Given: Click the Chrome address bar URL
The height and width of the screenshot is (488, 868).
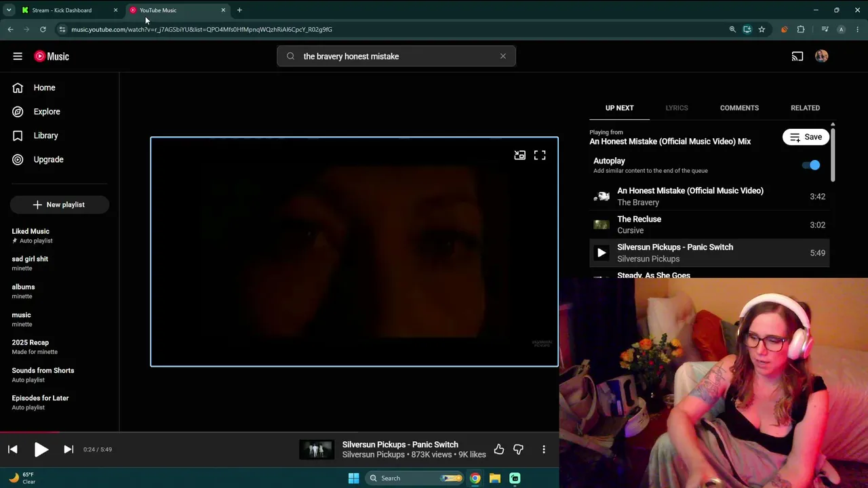Looking at the screenshot, I should 201,29.
